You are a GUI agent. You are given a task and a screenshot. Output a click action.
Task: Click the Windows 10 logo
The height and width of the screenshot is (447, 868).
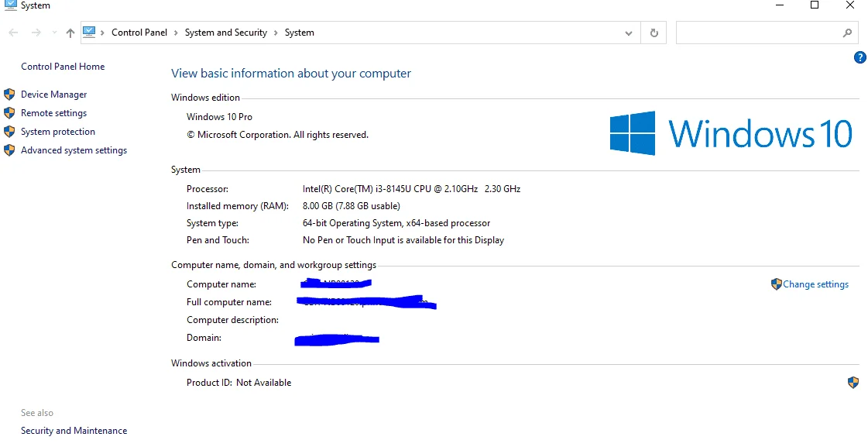[x=731, y=133]
